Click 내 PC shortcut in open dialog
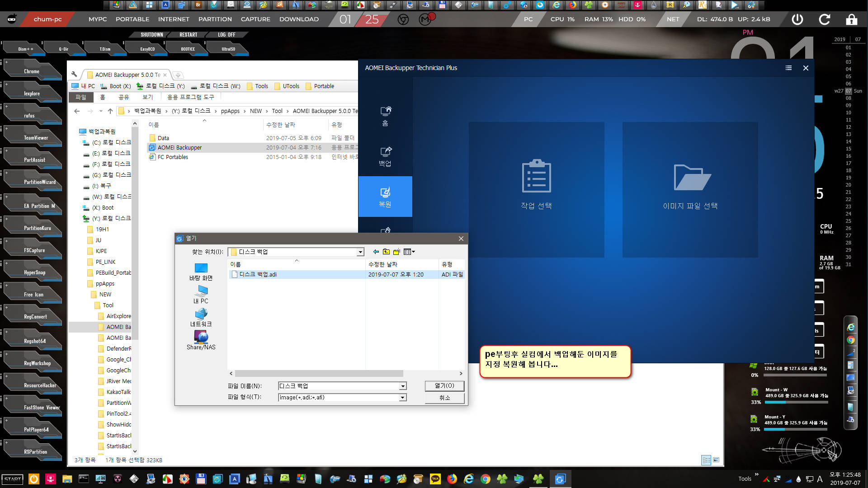This screenshot has height=488, width=868. point(201,295)
